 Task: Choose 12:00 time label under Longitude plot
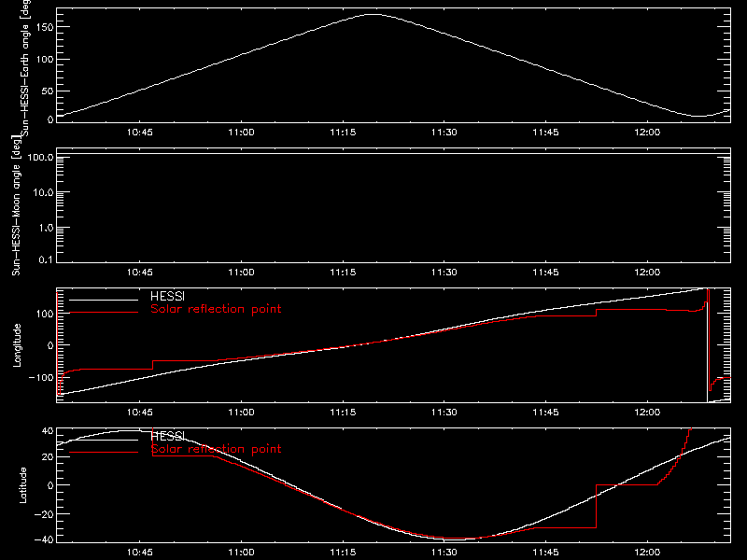point(647,413)
